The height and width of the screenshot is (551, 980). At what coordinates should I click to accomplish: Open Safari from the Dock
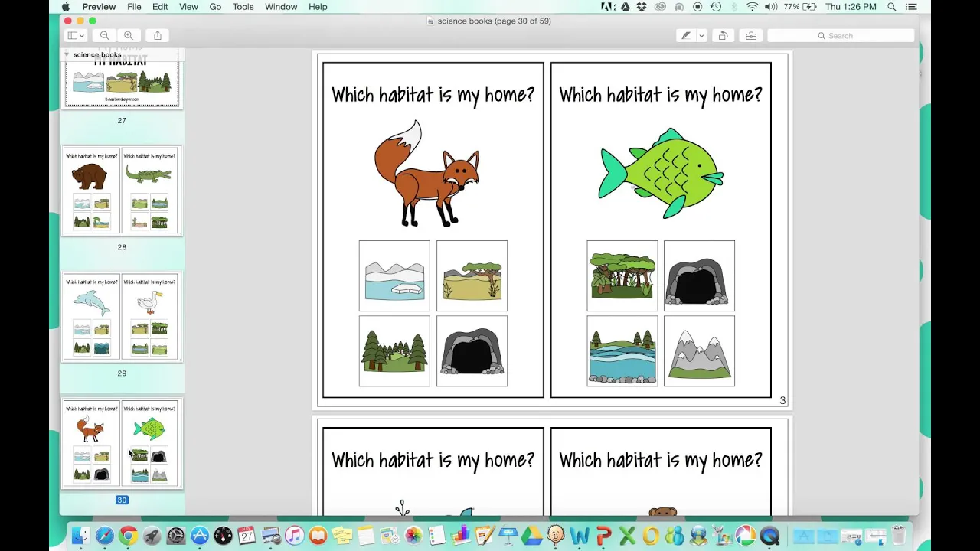pyautogui.click(x=105, y=536)
